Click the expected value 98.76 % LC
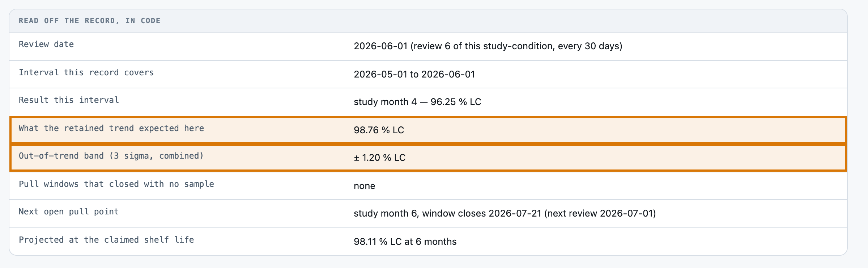This screenshot has width=868, height=268. coord(379,130)
